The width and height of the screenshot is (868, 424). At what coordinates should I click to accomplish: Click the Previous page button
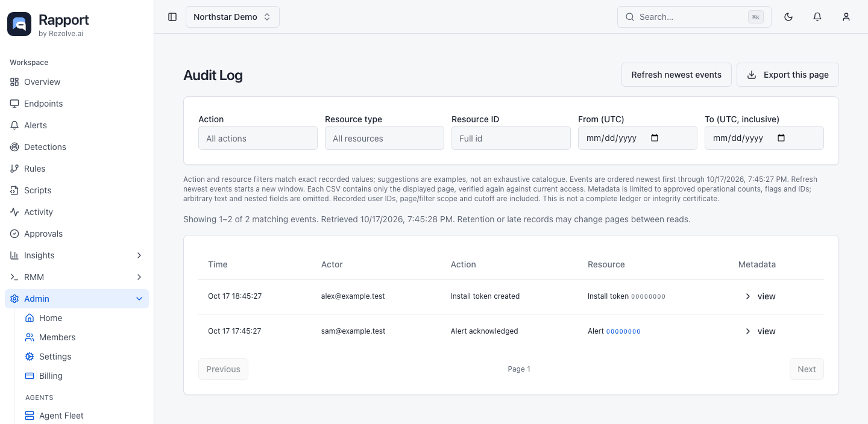click(223, 369)
